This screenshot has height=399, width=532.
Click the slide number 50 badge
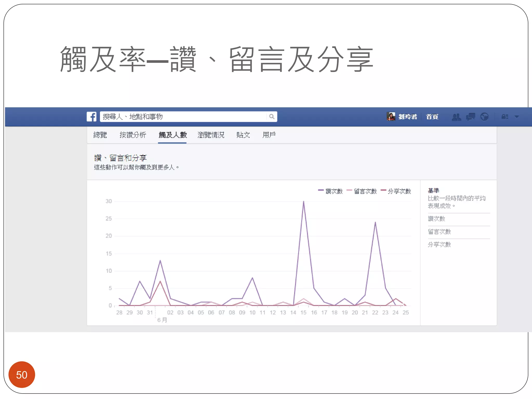point(22,375)
